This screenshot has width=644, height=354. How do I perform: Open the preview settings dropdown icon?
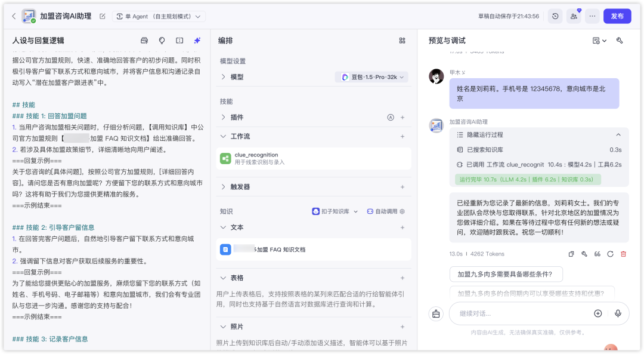click(599, 40)
